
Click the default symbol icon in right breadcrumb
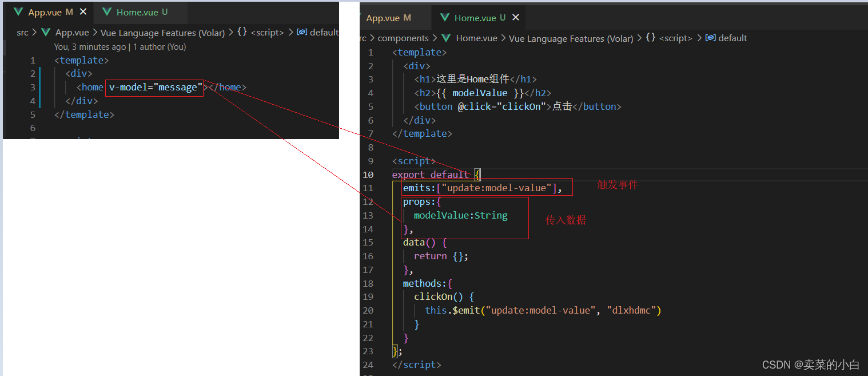click(709, 38)
